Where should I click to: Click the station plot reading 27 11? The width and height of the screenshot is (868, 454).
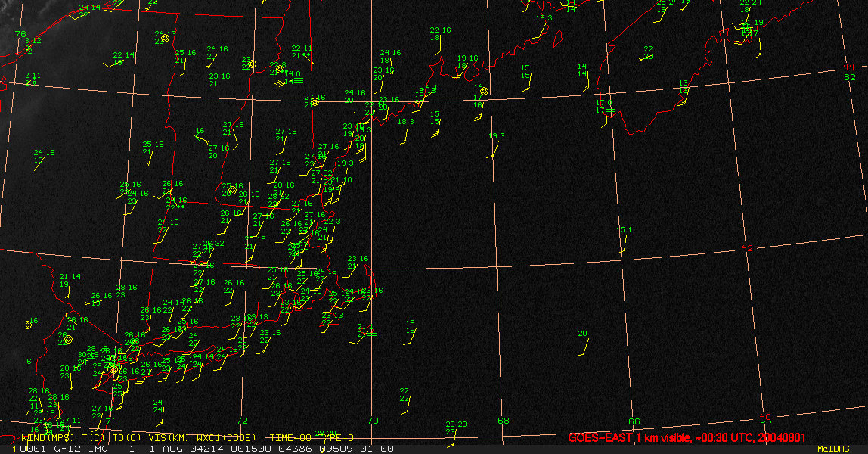tap(70, 421)
